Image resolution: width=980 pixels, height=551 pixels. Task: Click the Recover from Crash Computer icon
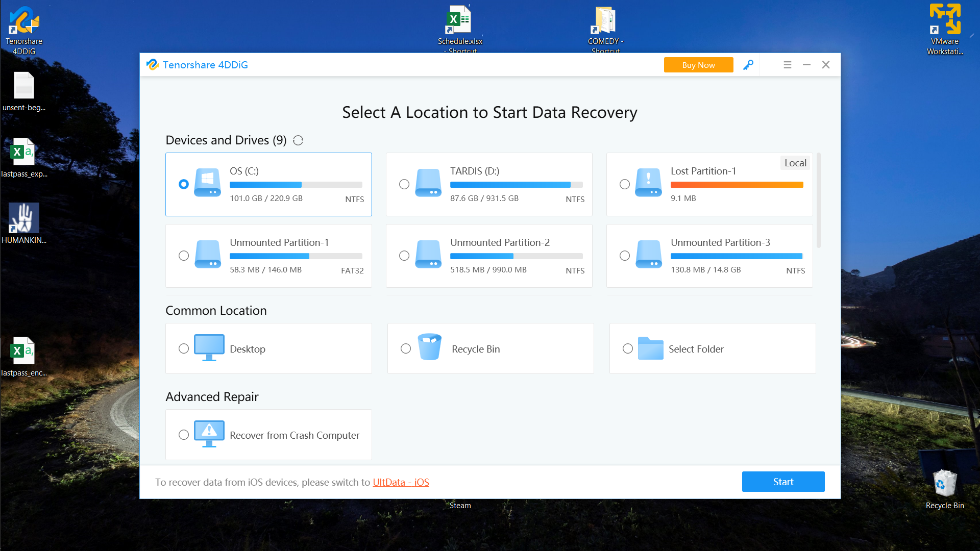coord(209,434)
